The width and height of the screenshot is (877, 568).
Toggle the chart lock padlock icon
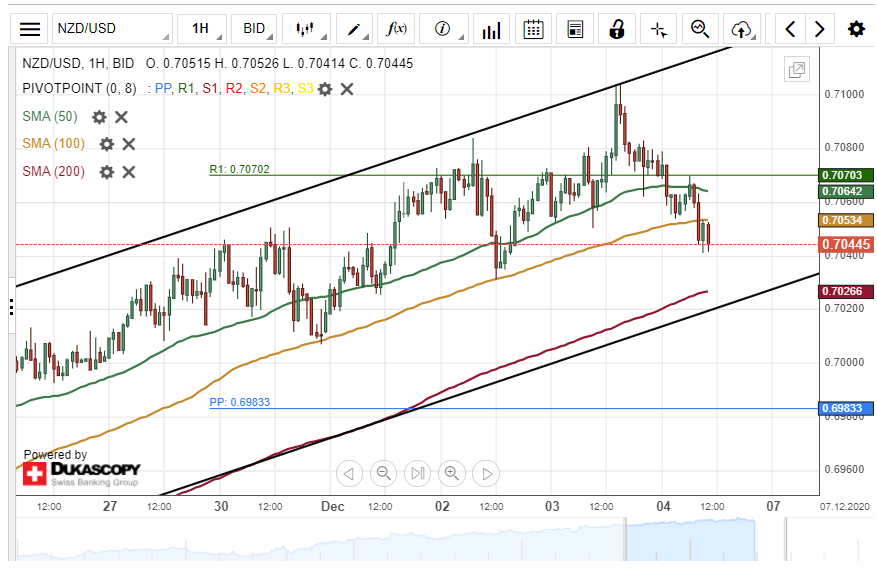tap(617, 29)
